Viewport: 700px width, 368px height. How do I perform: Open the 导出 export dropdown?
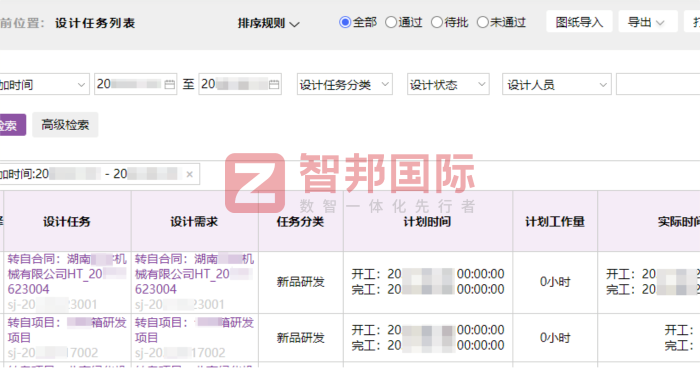click(x=647, y=22)
